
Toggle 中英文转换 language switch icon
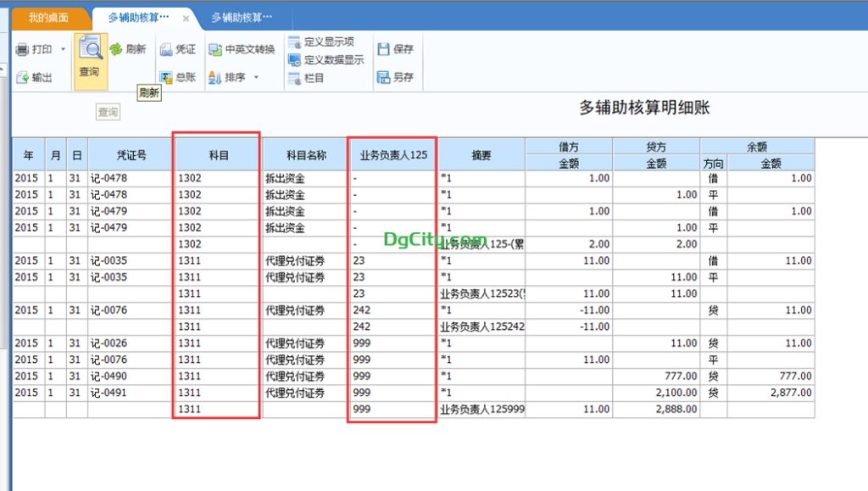point(215,49)
